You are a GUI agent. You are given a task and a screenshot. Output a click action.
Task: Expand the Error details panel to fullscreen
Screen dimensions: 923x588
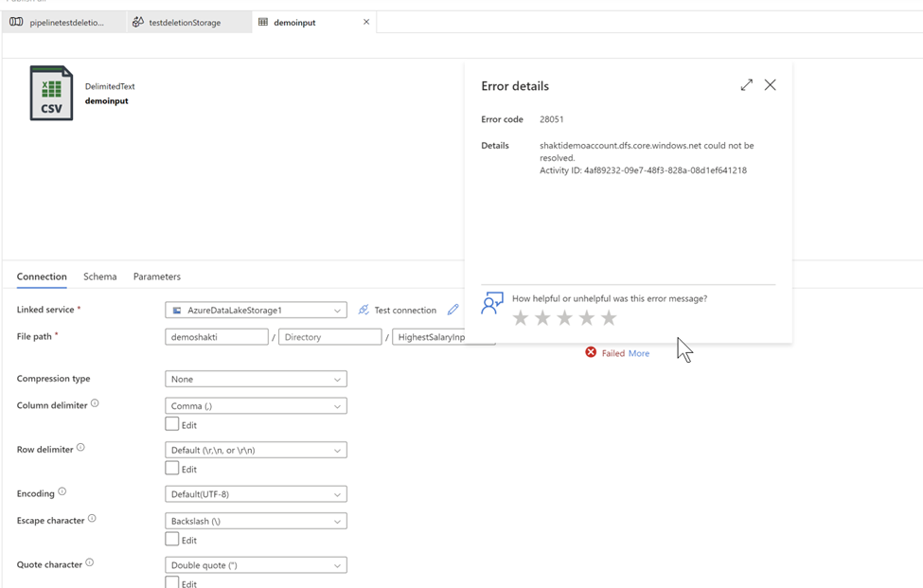coord(746,84)
